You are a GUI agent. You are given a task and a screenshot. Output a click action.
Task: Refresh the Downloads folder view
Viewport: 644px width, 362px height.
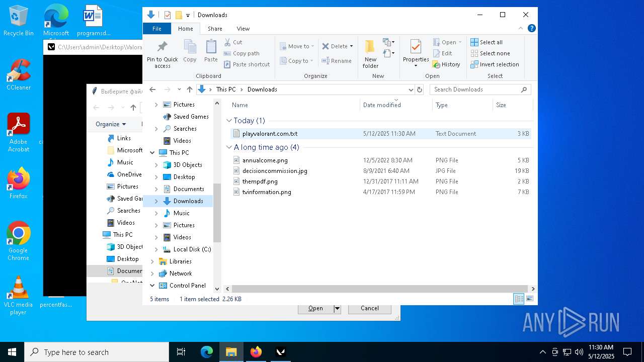click(x=420, y=89)
